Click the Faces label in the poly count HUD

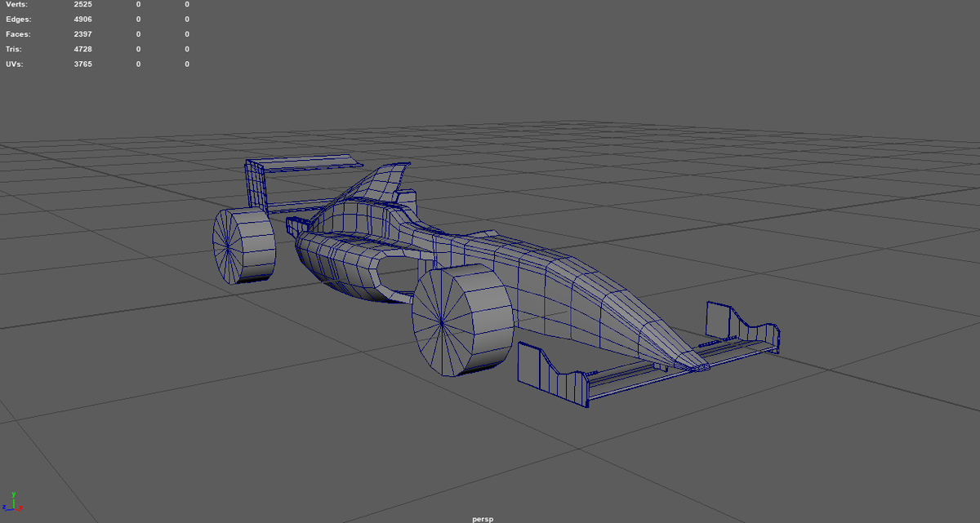pos(18,34)
